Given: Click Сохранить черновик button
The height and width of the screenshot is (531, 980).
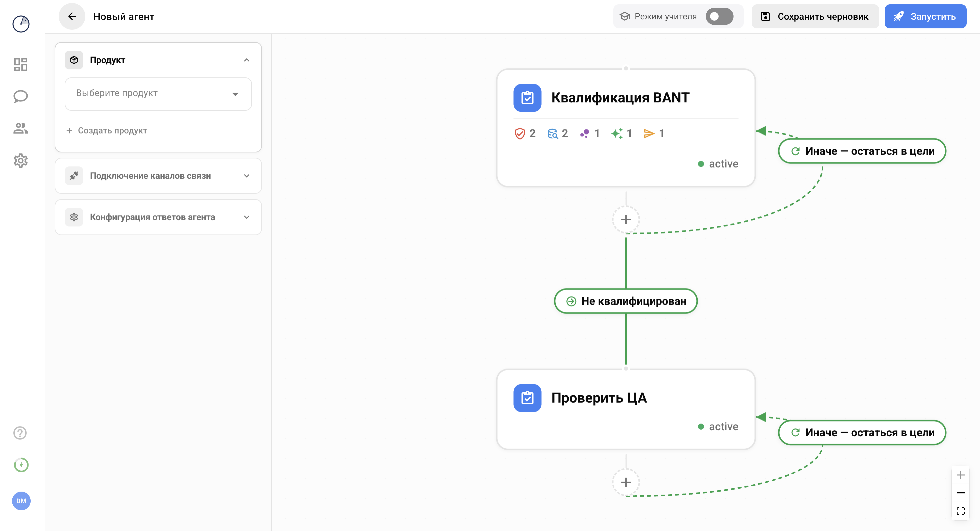Looking at the screenshot, I should pos(815,16).
